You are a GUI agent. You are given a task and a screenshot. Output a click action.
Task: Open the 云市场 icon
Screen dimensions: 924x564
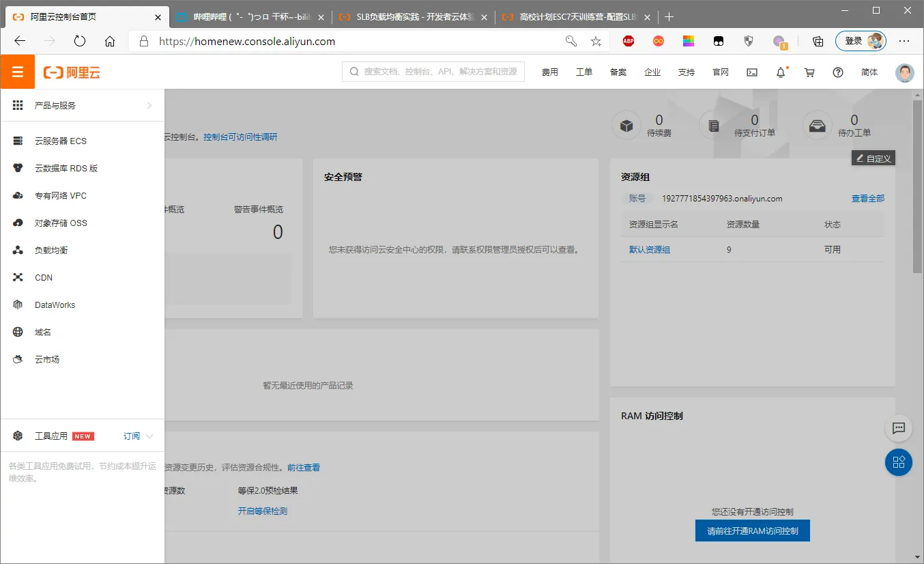(18, 359)
